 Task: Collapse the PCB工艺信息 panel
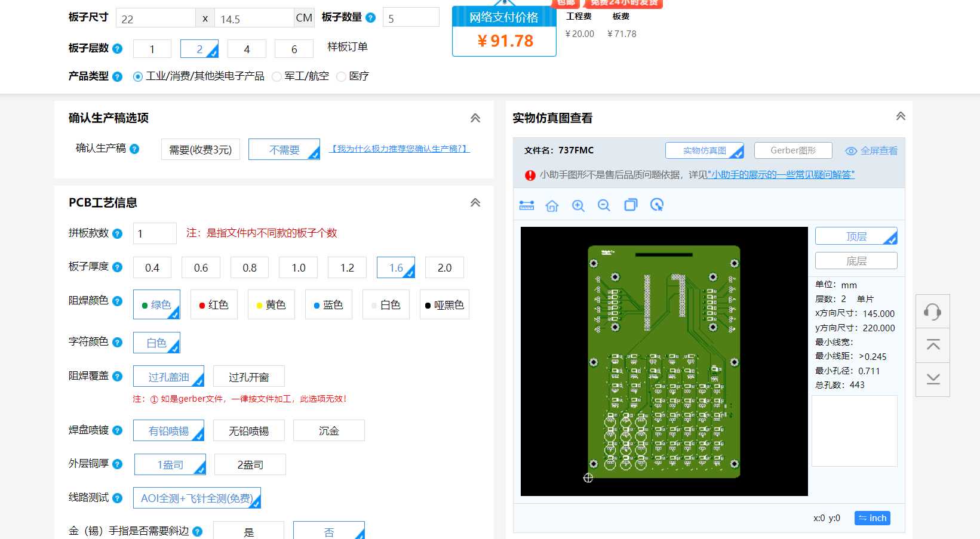[x=475, y=202]
